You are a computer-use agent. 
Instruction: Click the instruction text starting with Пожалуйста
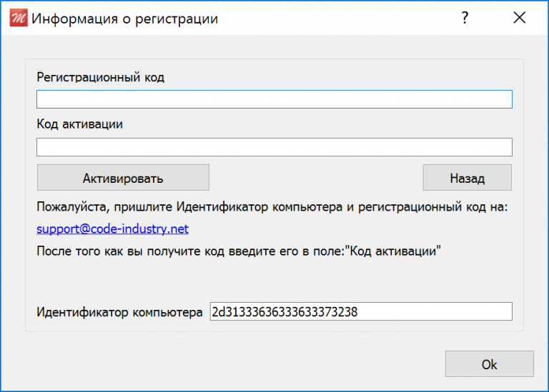(272, 208)
